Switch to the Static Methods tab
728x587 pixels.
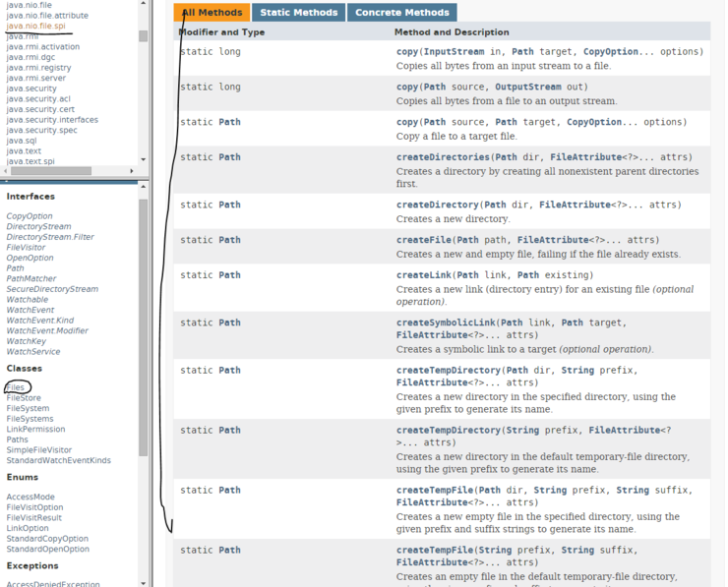(x=298, y=13)
